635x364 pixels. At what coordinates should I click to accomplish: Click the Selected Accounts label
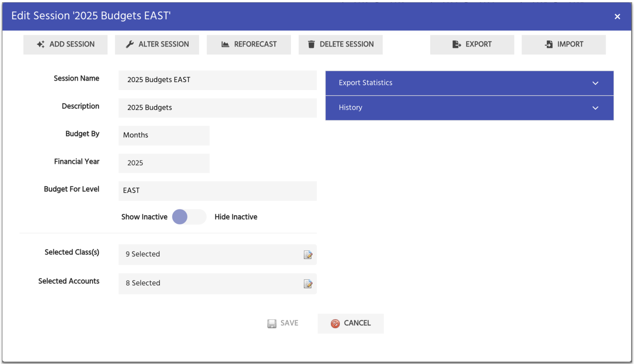coord(69,281)
